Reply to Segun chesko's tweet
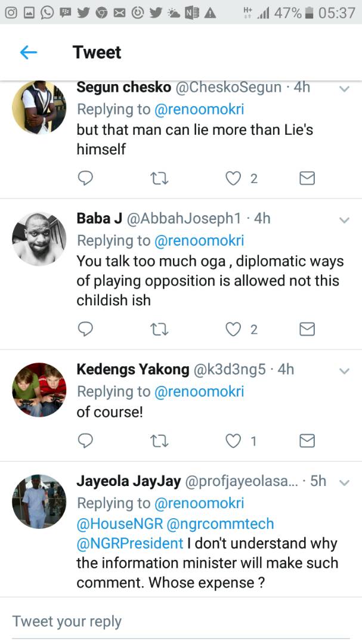Viewport: 362px width, 644px height. [x=86, y=178]
